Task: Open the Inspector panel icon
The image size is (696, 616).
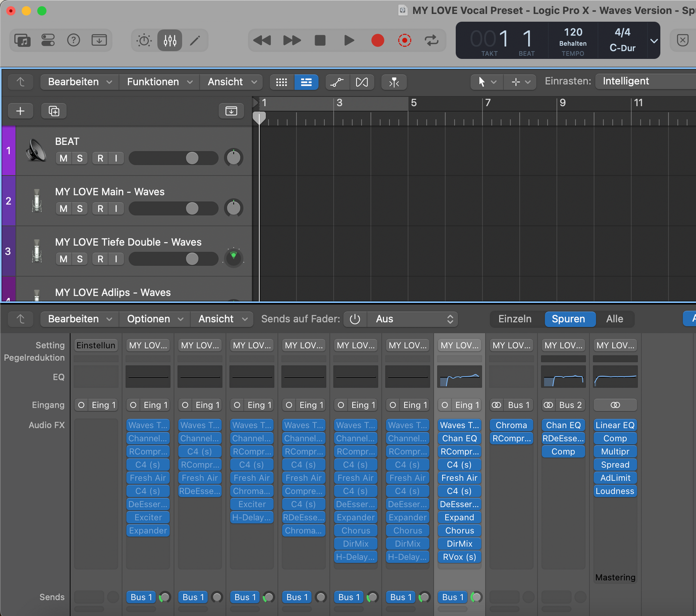Action: pyautogui.click(x=48, y=40)
